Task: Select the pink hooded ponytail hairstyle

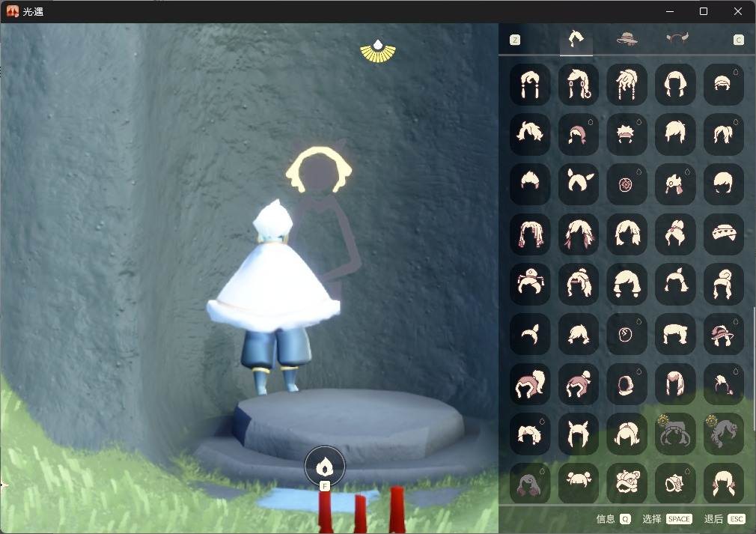Action: 530,384
